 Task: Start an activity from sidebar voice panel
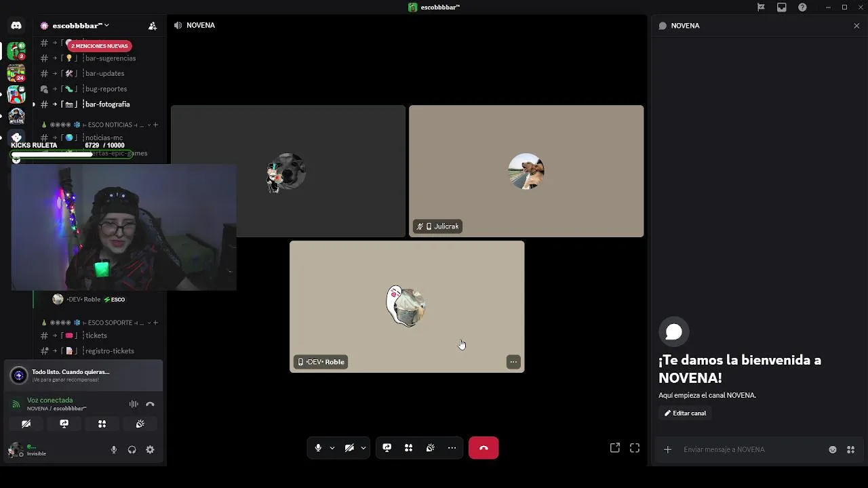point(102,424)
